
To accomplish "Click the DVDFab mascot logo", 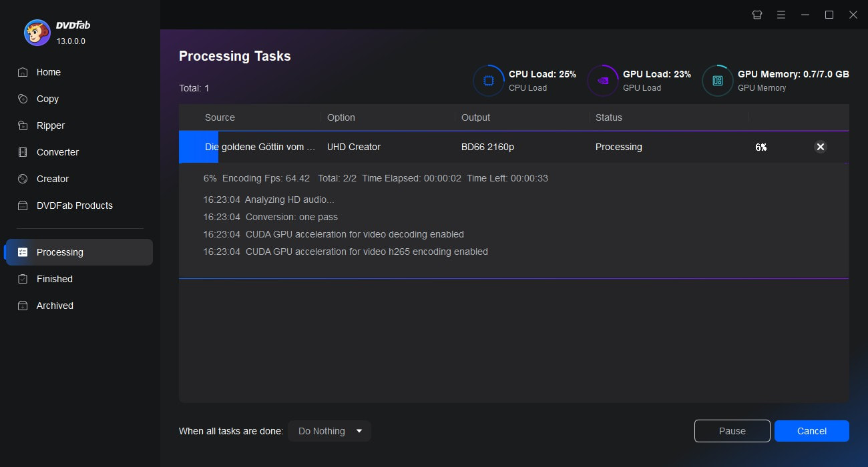I will tap(37, 32).
